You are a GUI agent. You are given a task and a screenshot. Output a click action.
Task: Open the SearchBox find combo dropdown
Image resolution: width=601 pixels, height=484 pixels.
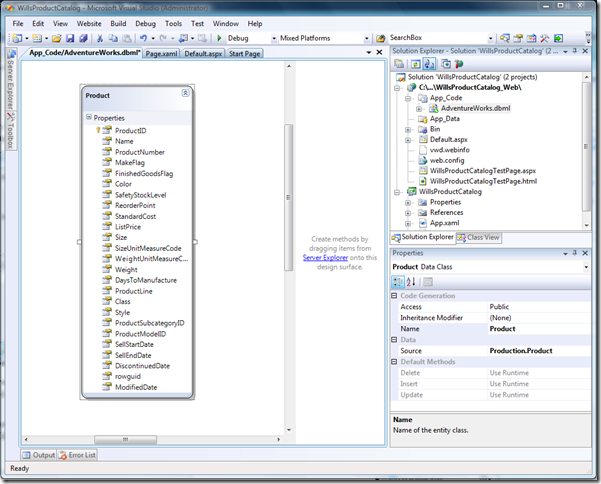pos(490,38)
